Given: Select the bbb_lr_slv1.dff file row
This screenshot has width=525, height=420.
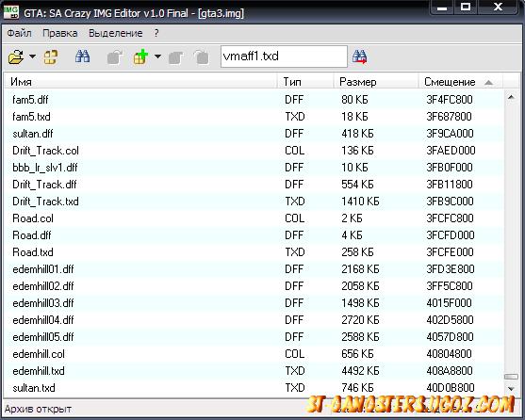Looking at the screenshot, I should (254, 168).
